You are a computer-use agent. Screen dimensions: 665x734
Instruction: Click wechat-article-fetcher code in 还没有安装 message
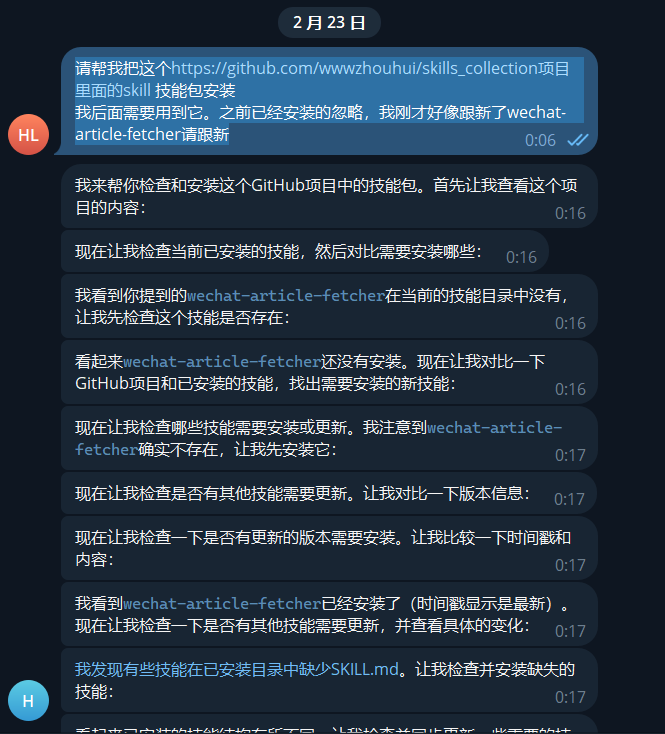tap(222, 361)
